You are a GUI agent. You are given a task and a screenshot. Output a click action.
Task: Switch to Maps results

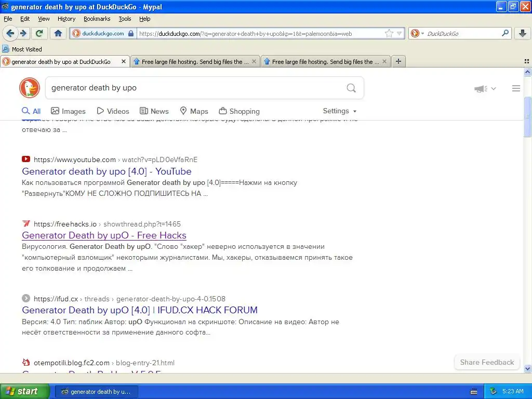194,111
